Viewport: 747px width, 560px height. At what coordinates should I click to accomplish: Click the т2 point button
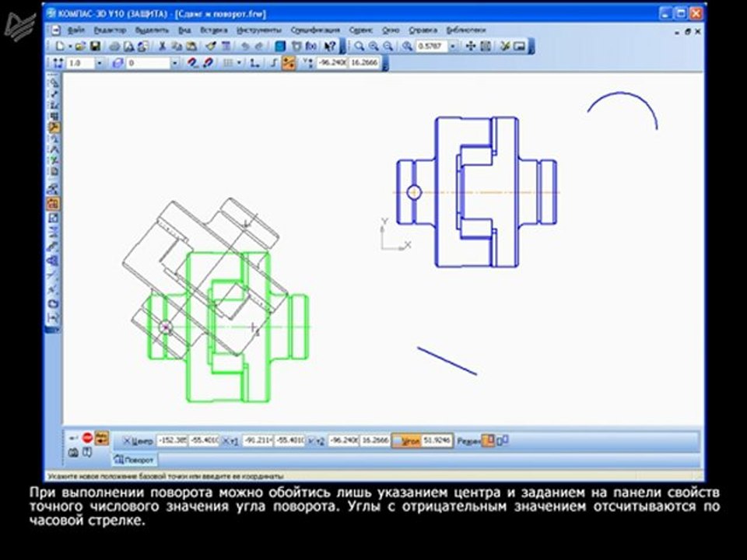[x=317, y=441]
